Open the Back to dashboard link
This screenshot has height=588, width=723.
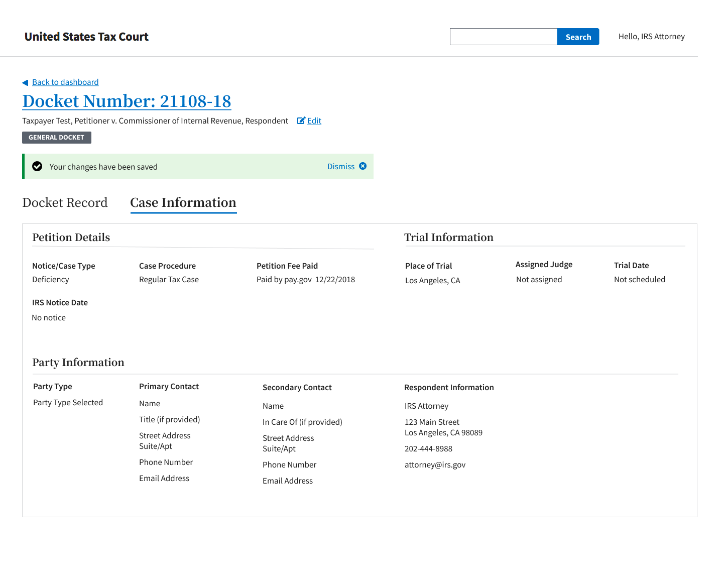click(65, 82)
